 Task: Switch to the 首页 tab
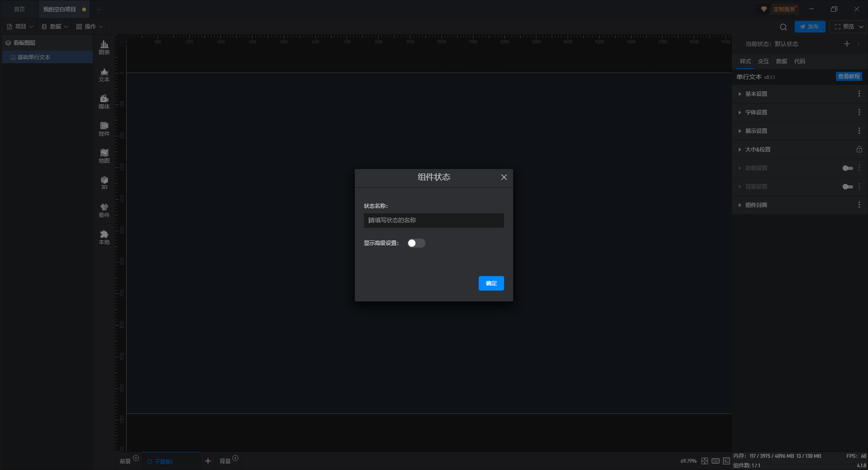pos(19,9)
